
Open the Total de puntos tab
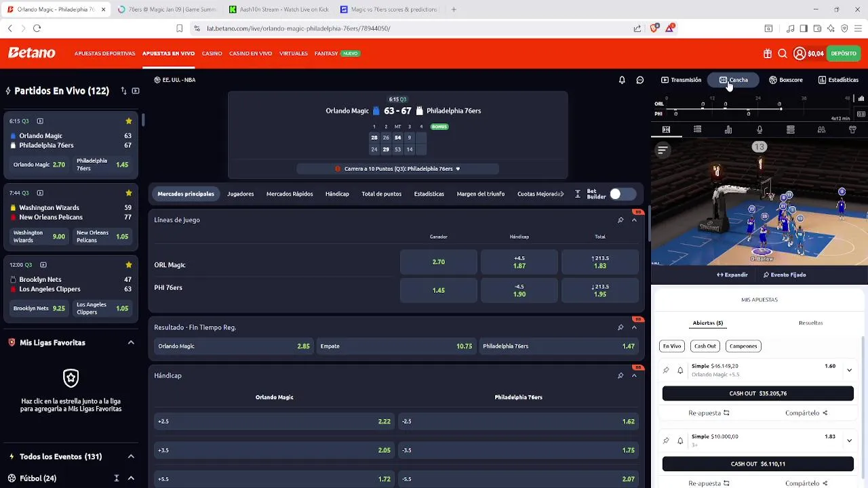point(381,194)
